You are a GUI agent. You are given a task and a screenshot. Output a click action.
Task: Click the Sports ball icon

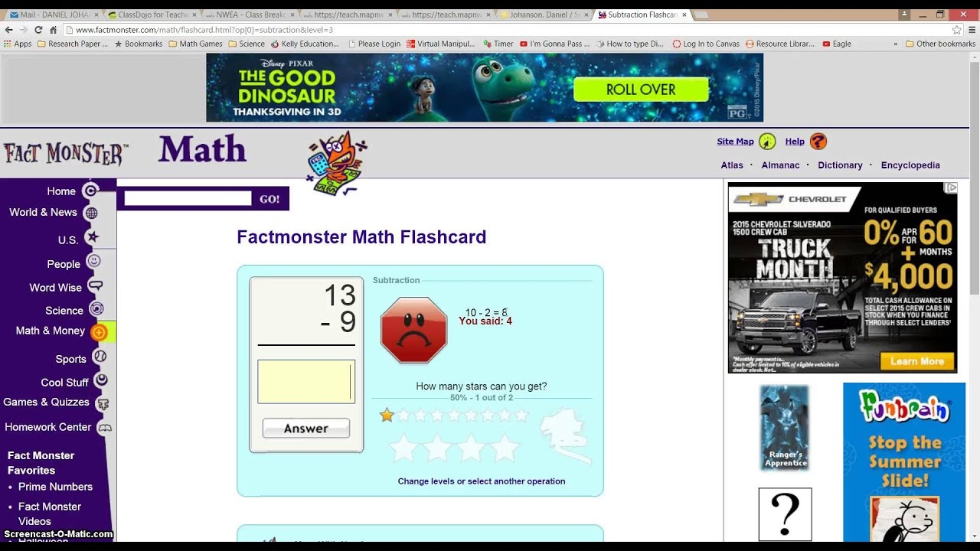100,357
